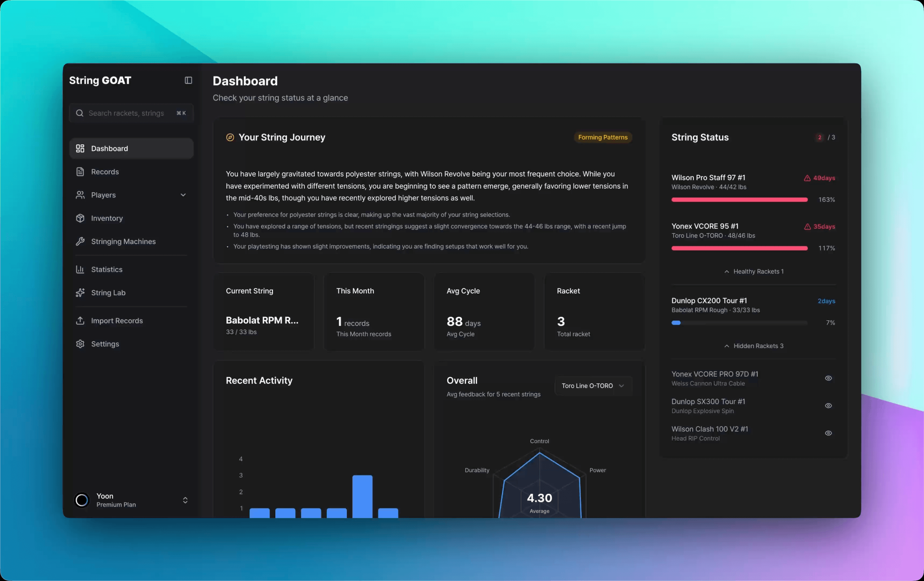The image size is (924, 581).
Task: Toggle visibility for Wilson Clash 100 V2
Action: point(828,433)
